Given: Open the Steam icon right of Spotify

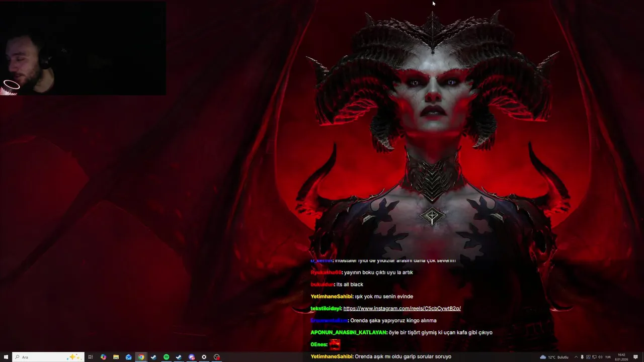Looking at the screenshot, I should click(x=179, y=357).
